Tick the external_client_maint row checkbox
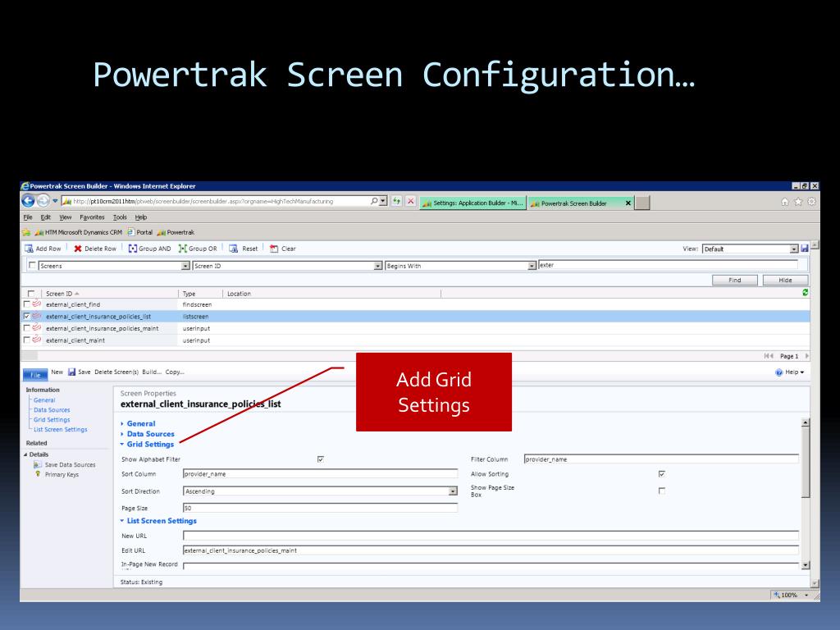Image resolution: width=840 pixels, height=630 pixels. tap(27, 340)
